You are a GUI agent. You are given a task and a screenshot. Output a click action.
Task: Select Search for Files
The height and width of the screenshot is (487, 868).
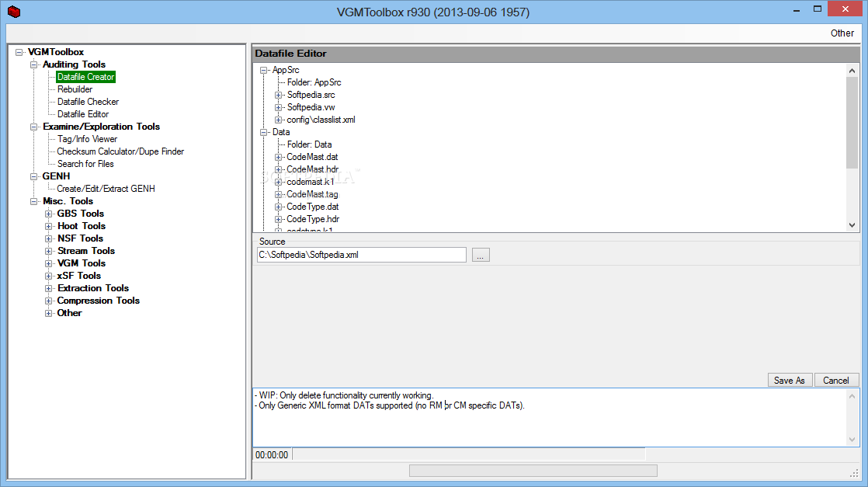coord(85,164)
